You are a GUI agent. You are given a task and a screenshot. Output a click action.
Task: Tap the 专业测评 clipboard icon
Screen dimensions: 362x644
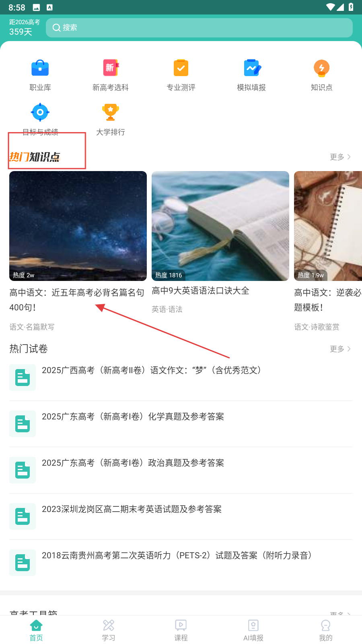click(x=181, y=68)
